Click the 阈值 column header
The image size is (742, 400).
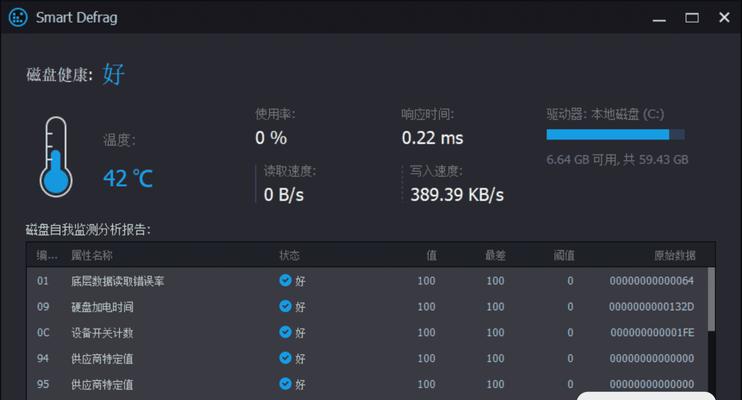[564, 256]
